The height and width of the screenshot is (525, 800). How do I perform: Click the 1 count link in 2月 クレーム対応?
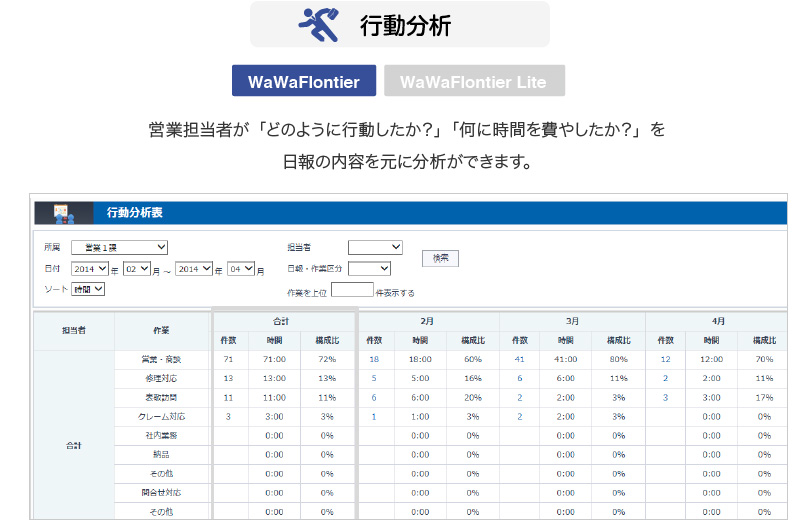pos(374,416)
